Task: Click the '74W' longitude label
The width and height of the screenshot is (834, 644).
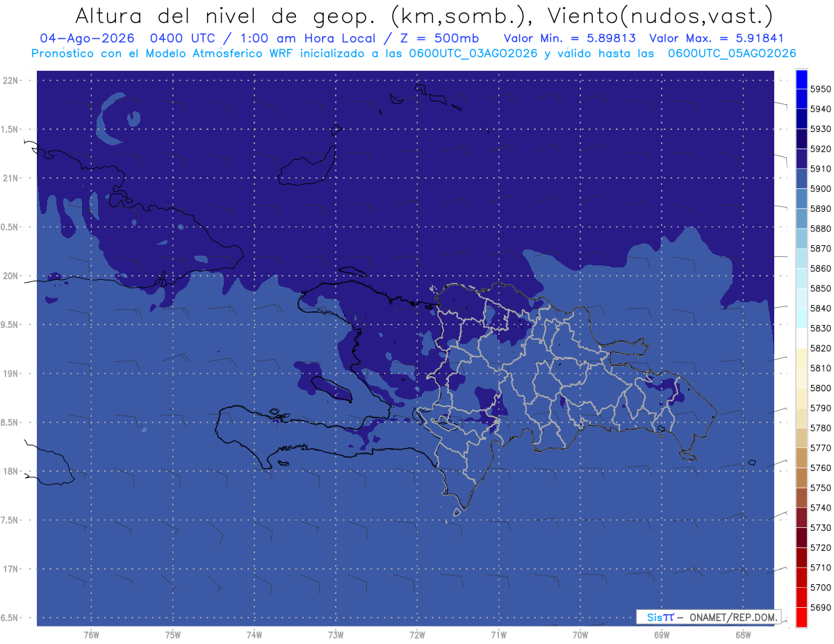Action: 254,634
